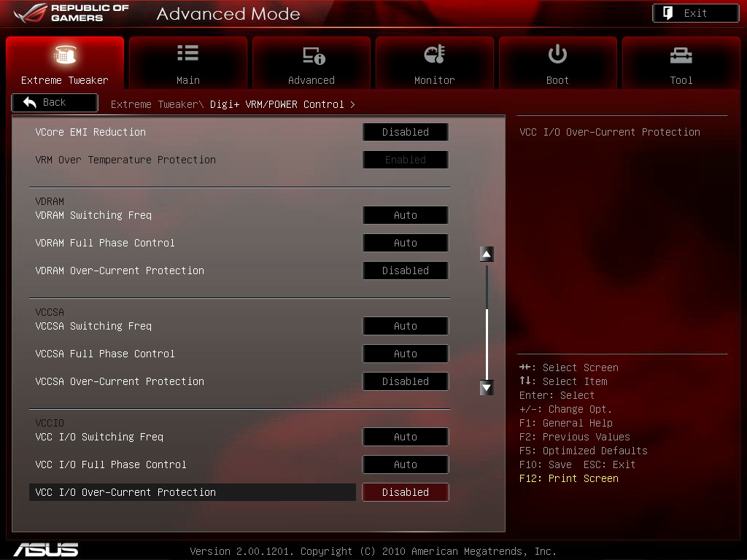Click the F10: Save hint
Screen dimensions: 747x560
546,464
